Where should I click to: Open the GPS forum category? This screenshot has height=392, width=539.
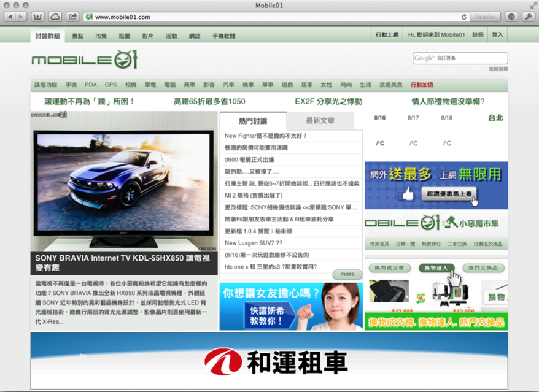tap(111, 85)
